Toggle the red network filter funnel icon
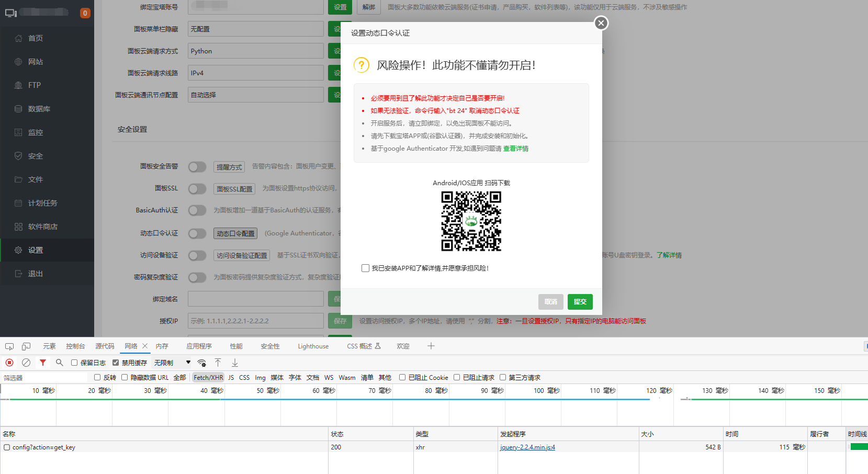Screen dimensions: 868x474 tap(43, 363)
